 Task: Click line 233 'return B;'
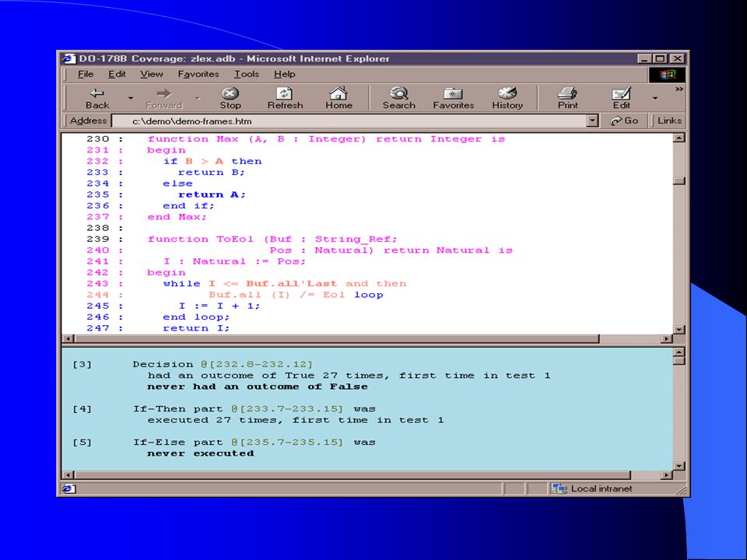coord(212,173)
